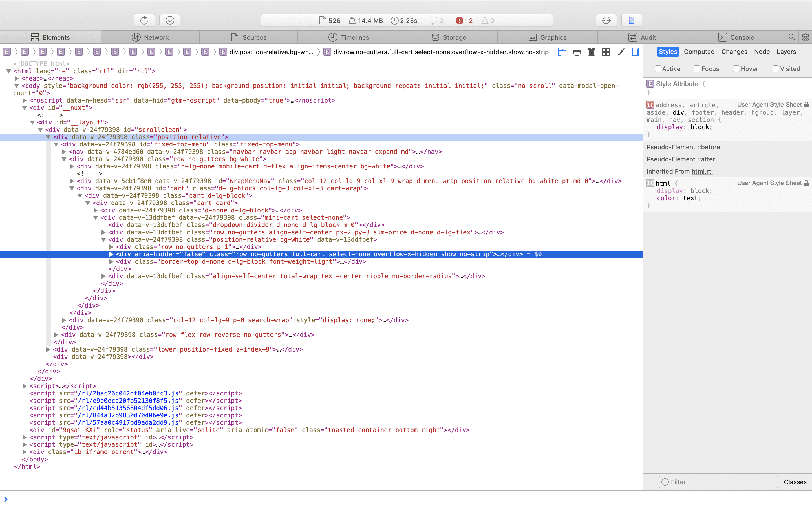Open Web Inspector settings gear
812x507 pixels.
pyautogui.click(x=805, y=37)
